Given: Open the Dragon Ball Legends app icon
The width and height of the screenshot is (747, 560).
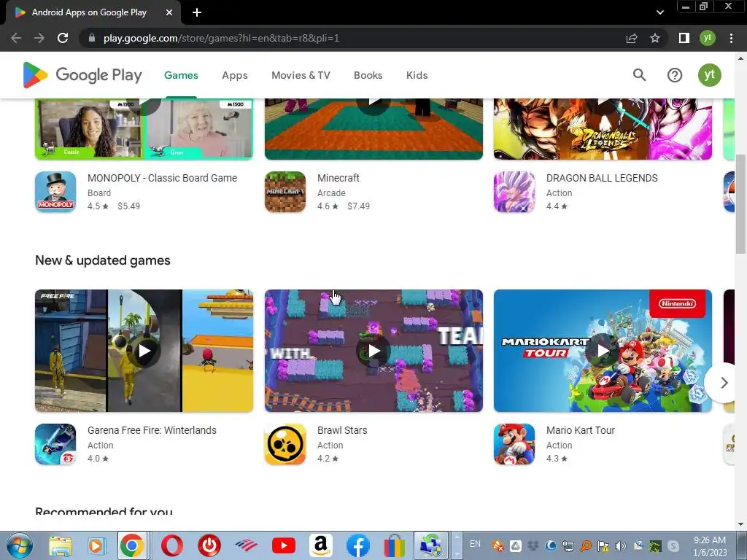Looking at the screenshot, I should click(514, 192).
